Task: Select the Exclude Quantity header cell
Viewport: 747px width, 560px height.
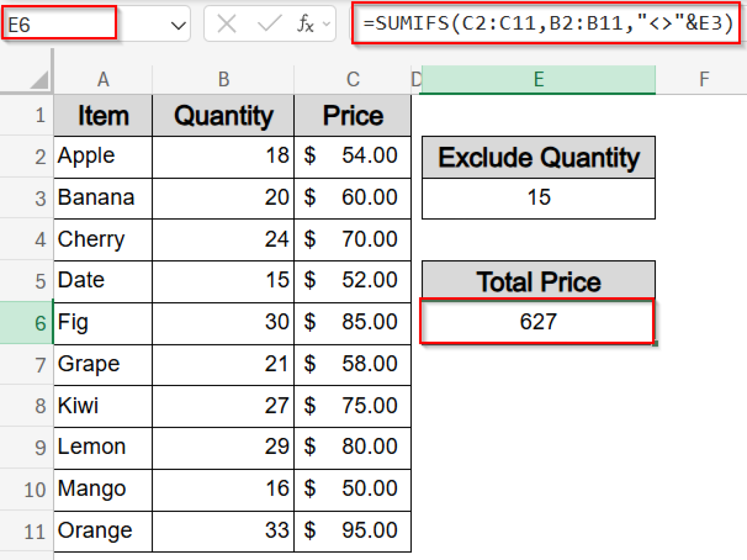Action: tap(537, 157)
